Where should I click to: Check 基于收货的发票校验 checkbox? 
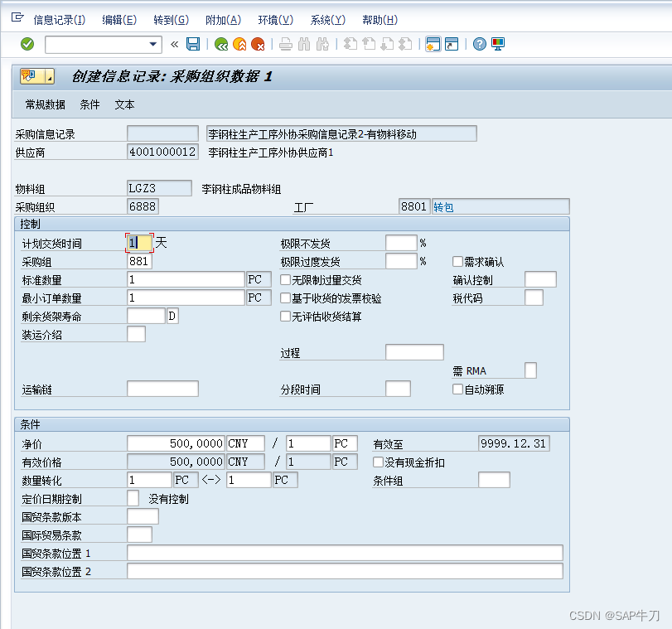(285, 298)
